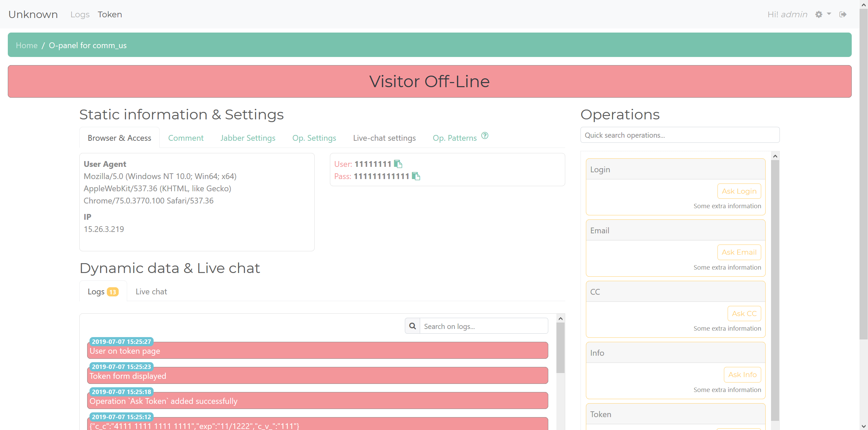Click the Op. Patterns help question icon
868x430 pixels.
(x=485, y=136)
